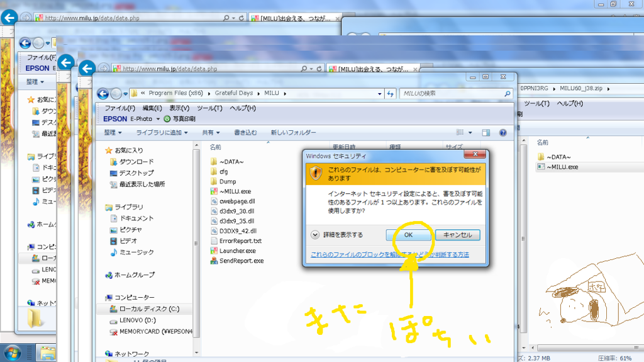Click 新しいフォルダー toolbar button

click(293, 132)
